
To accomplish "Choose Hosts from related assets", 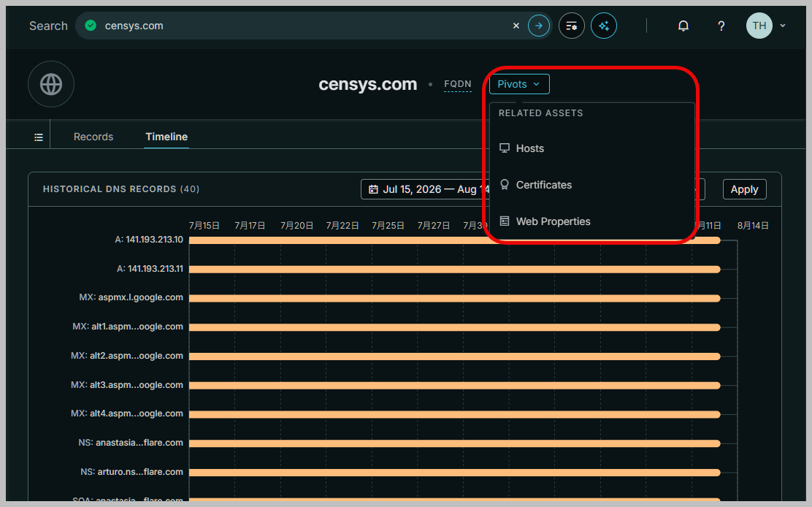I will (x=591, y=148).
